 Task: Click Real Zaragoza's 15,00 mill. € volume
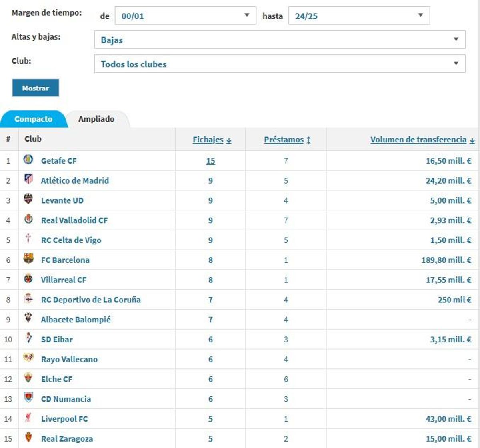pos(448,438)
